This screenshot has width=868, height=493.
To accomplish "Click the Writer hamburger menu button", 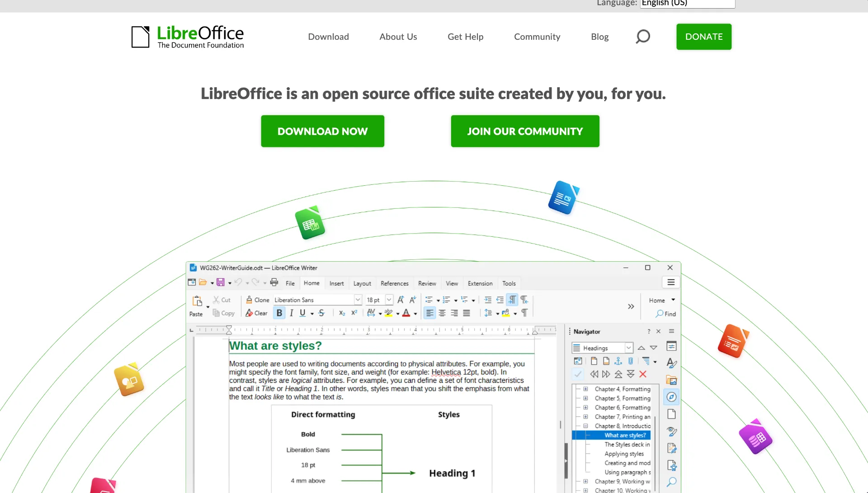I will (x=671, y=282).
